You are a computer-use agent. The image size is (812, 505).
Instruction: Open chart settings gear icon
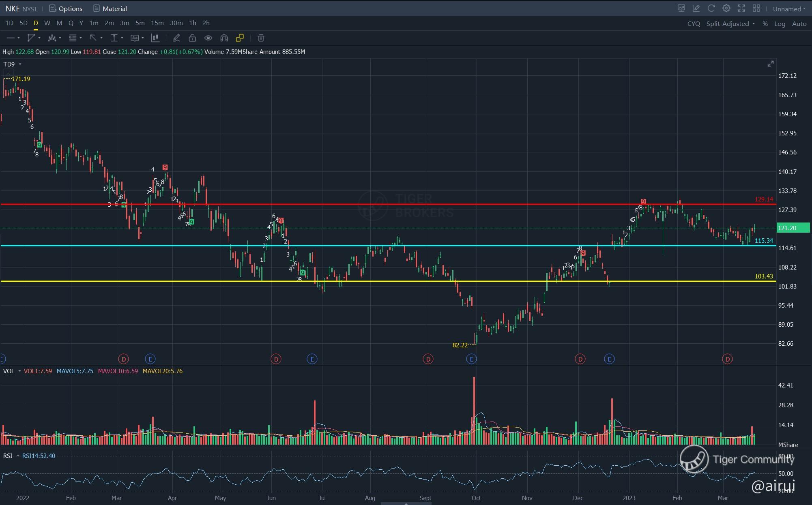[726, 9]
